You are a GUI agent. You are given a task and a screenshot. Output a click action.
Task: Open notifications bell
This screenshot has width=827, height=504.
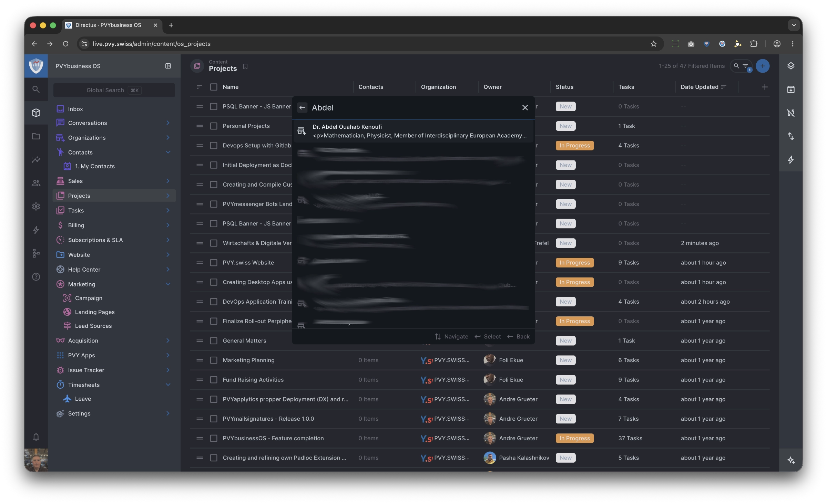tap(36, 437)
